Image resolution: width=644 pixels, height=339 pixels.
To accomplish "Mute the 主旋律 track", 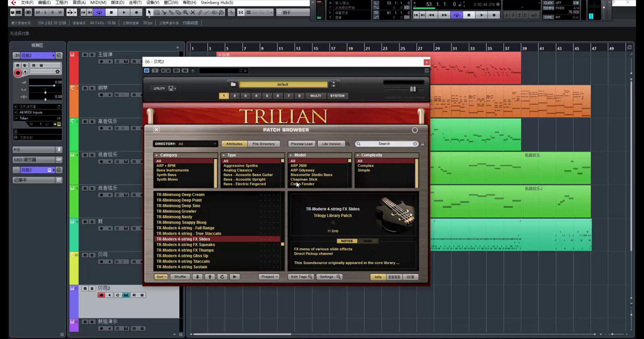I will [x=85, y=55].
